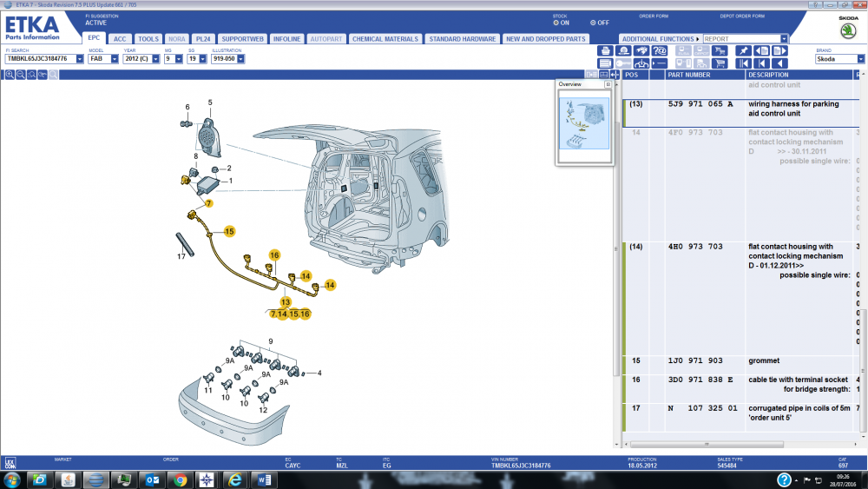Click the download tray arrow icon
The height and width of the screenshot is (489, 868).
tap(641, 63)
